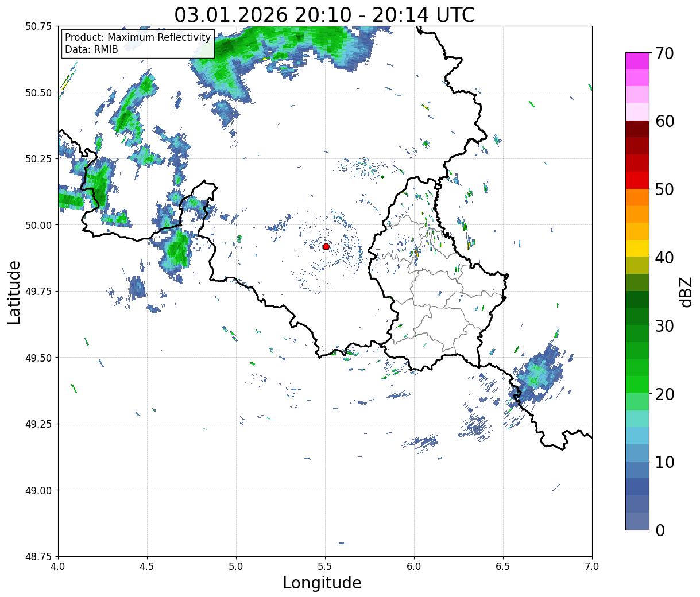Click the longitude tick label 4.0
700x597 pixels.
(58, 566)
